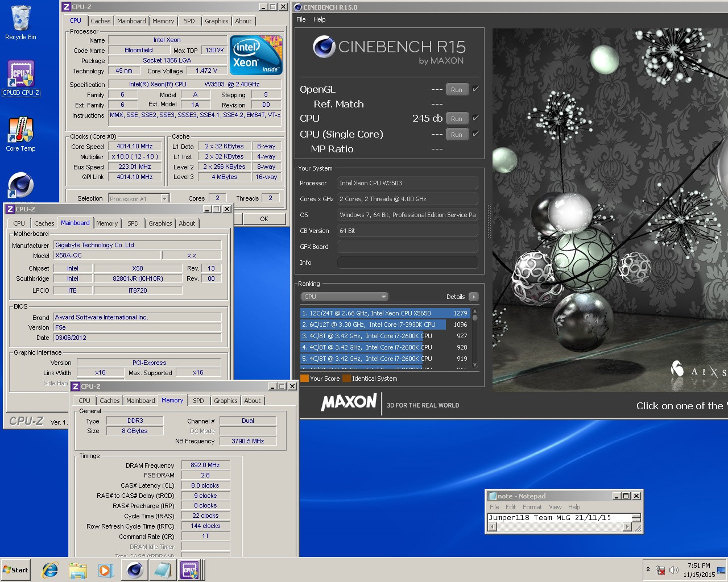
Task: Click the GFX Board field
Action: pos(408,247)
